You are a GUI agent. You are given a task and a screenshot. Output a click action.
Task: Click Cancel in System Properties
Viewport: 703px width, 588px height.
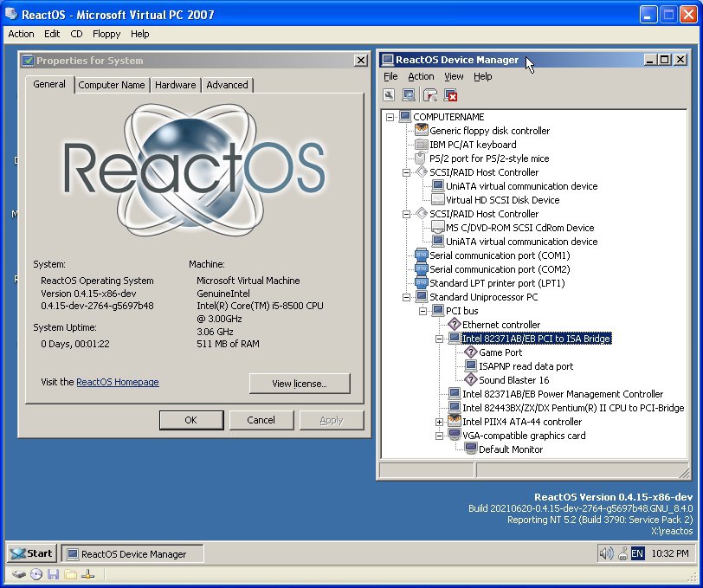tap(261, 420)
